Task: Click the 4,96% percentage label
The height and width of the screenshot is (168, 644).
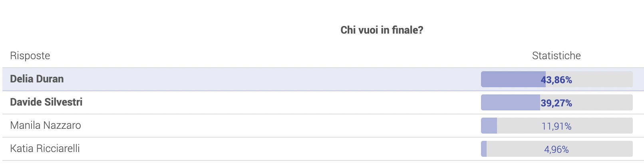Action: [557, 150]
